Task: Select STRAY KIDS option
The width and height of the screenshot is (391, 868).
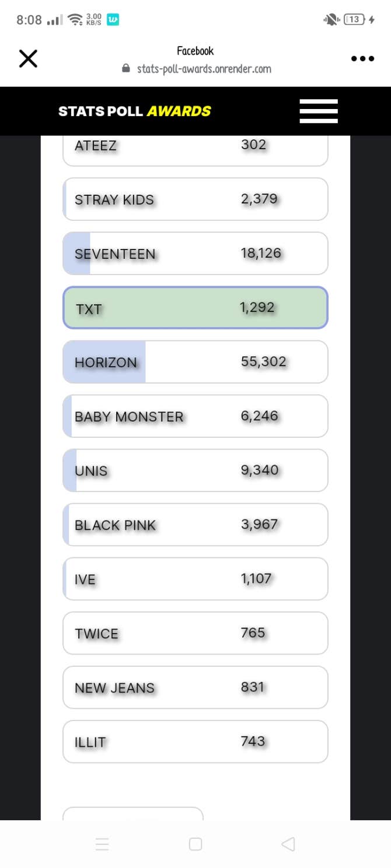Action: 195,199
